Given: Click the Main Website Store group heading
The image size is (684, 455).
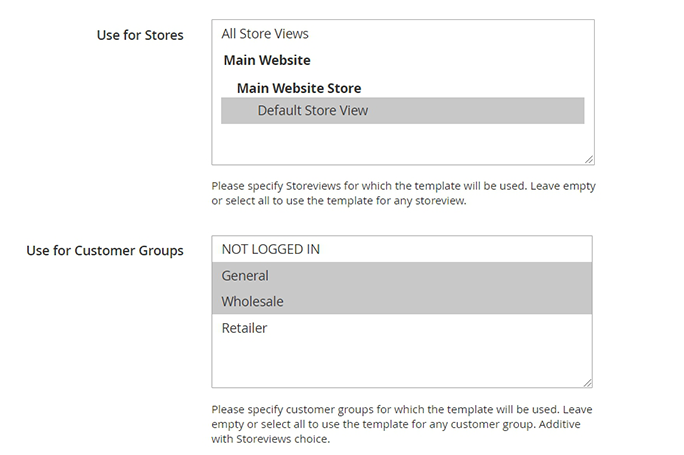Looking at the screenshot, I should point(299,88).
